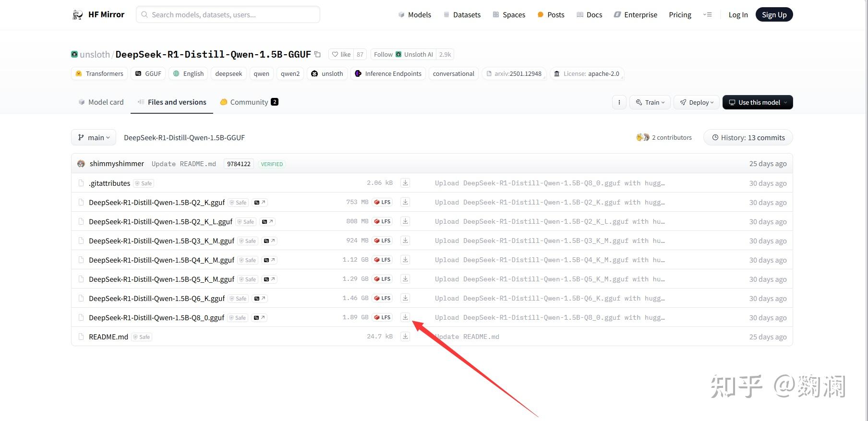Open GGUF viewer for Q5_K_M.gguf

(269, 279)
